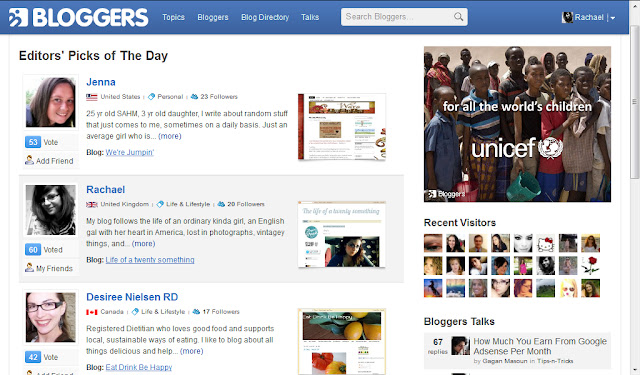Expand Desiree's description with (more)

[x=191, y=351]
